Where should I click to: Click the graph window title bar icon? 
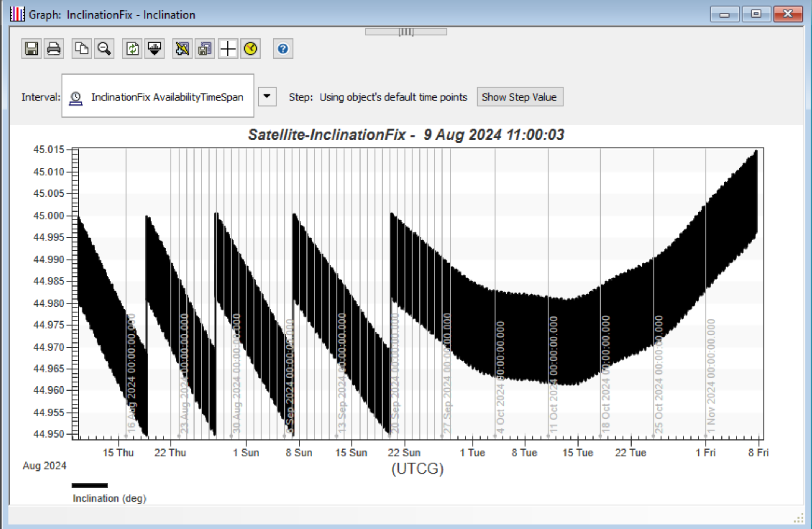coord(17,15)
